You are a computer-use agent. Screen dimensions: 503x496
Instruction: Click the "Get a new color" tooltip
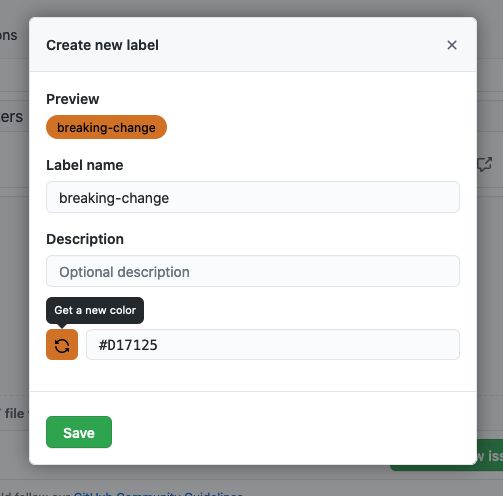coord(95,310)
